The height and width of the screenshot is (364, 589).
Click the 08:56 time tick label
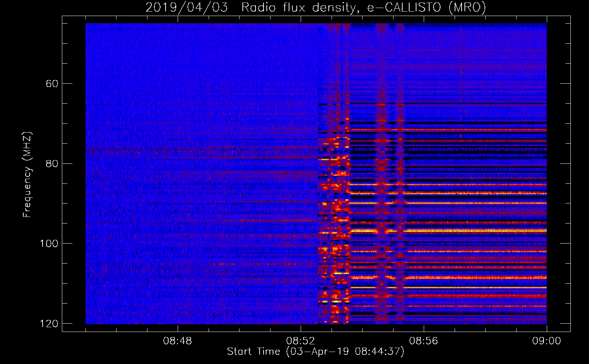tap(424, 341)
